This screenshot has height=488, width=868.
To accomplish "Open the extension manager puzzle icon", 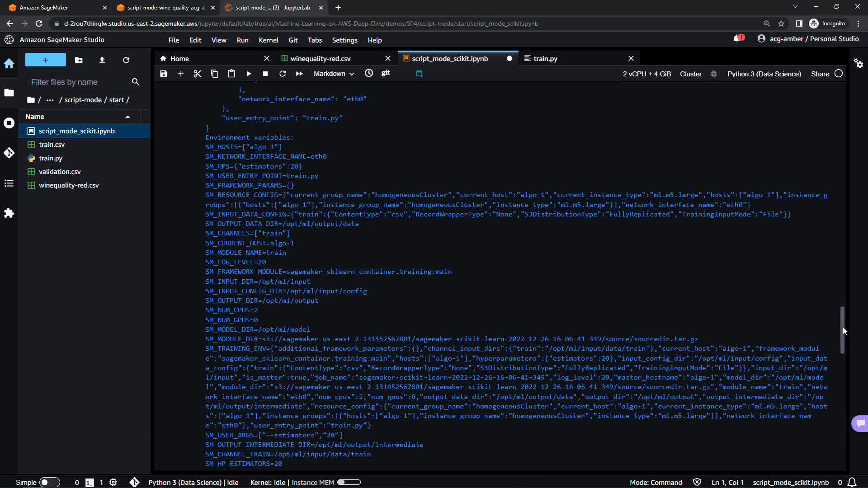I will (9, 213).
